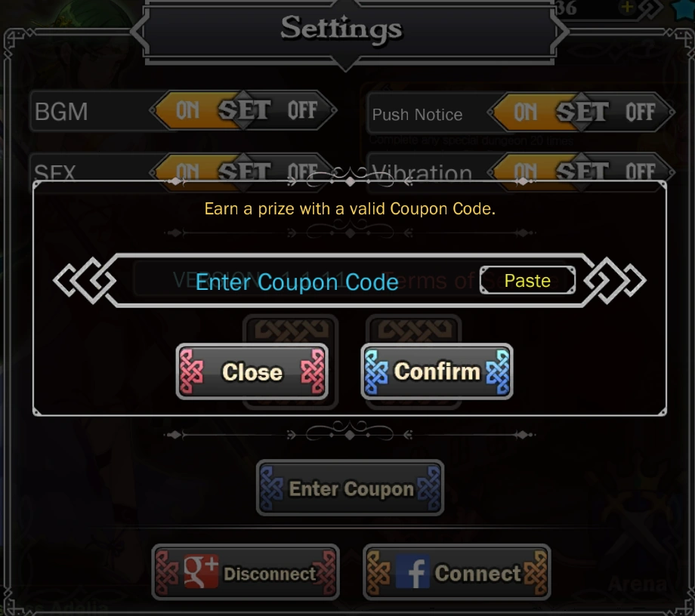
Task: Click the Google Plus logo icon
Action: (x=201, y=571)
